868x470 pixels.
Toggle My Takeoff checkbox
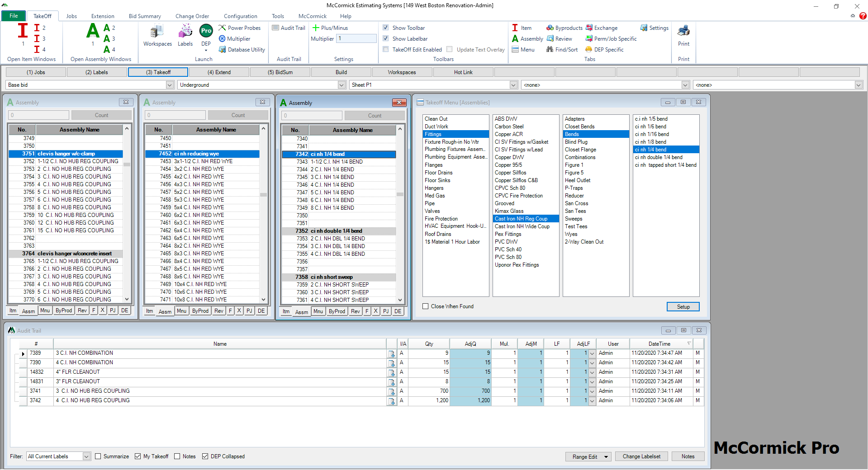click(x=138, y=456)
